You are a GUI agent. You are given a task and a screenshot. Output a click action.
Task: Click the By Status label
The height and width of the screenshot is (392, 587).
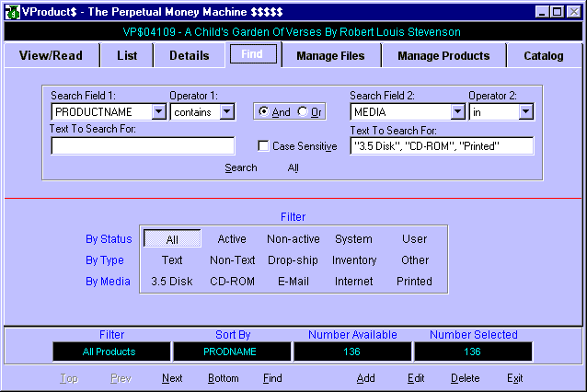(x=109, y=239)
